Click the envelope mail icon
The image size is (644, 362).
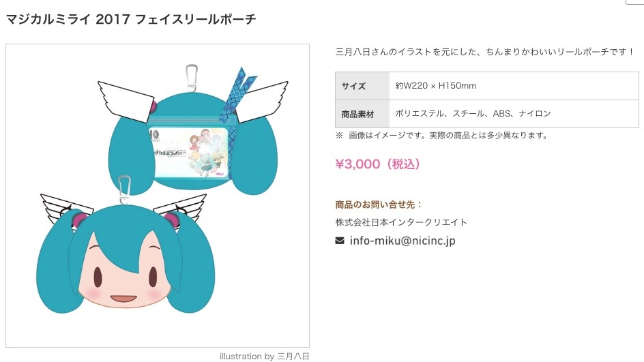340,241
